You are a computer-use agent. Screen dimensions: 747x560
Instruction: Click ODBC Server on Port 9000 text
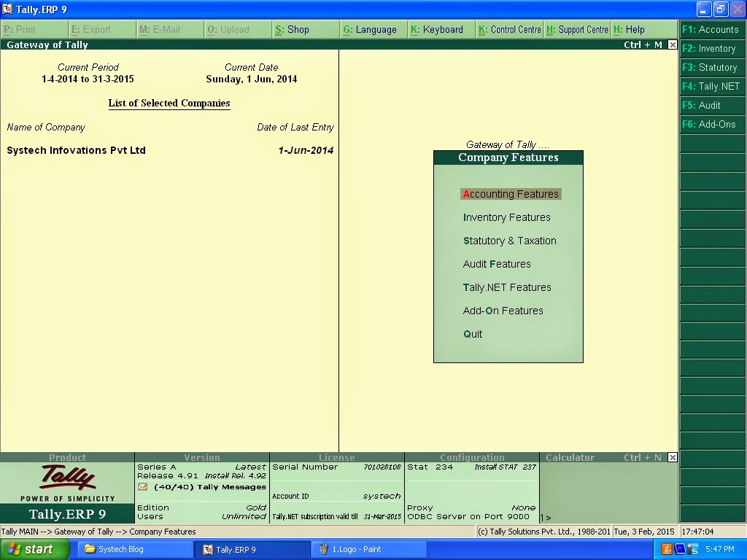(468, 517)
